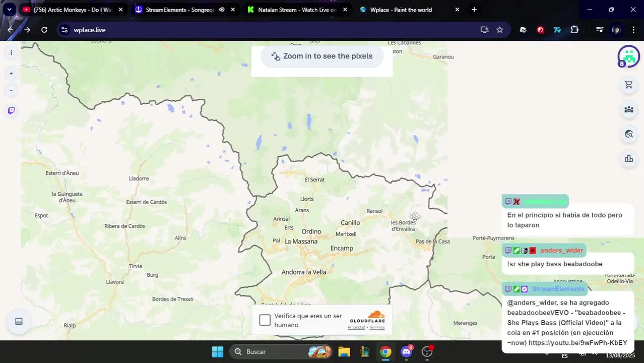
Task: Go back to previous page
Action: click(x=10, y=30)
